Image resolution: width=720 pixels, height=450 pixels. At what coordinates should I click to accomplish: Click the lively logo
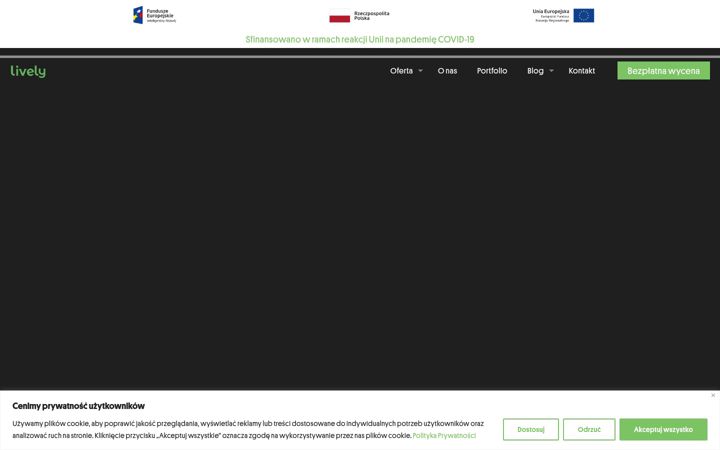pyautogui.click(x=28, y=71)
